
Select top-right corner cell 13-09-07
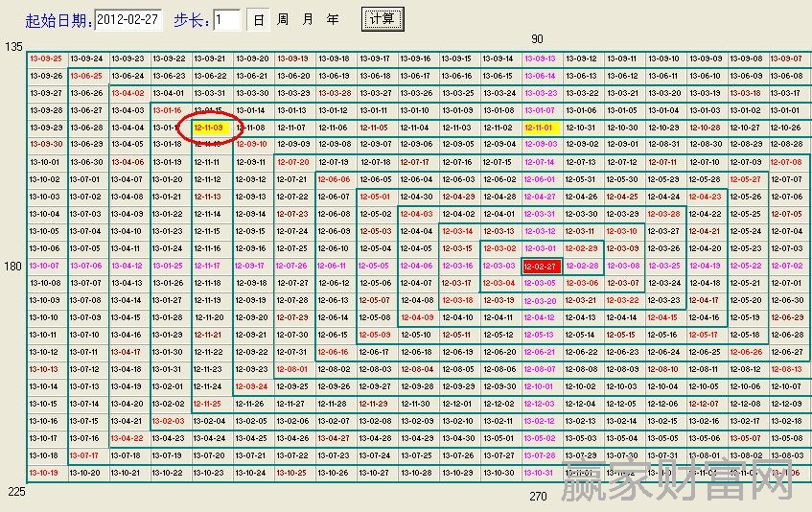pos(786,58)
